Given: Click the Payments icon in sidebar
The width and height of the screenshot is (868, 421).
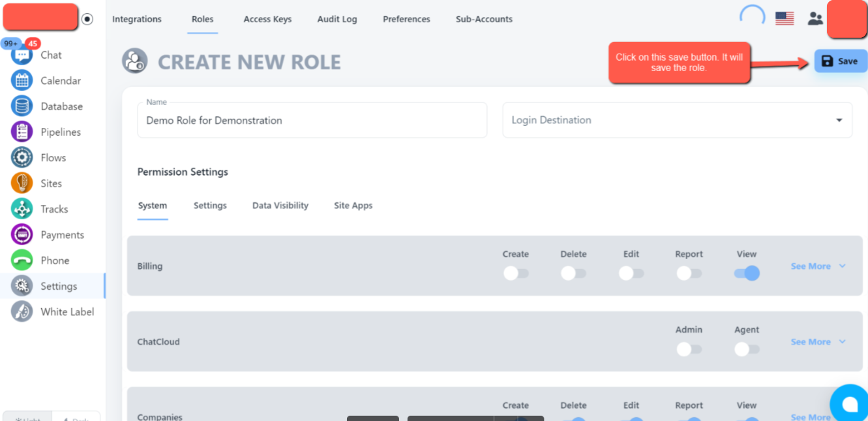Looking at the screenshot, I should [22, 235].
